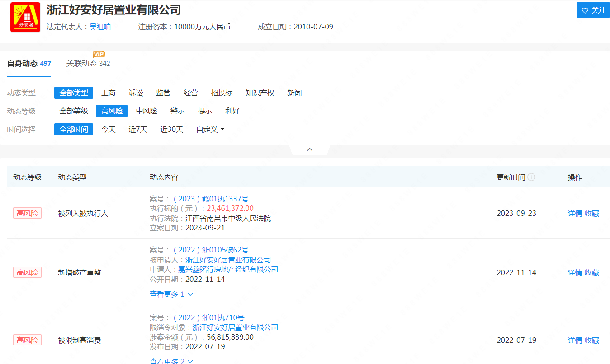This screenshot has height=364, width=610.
Task: Switch to the 关联动态 tab
Action: pos(88,63)
